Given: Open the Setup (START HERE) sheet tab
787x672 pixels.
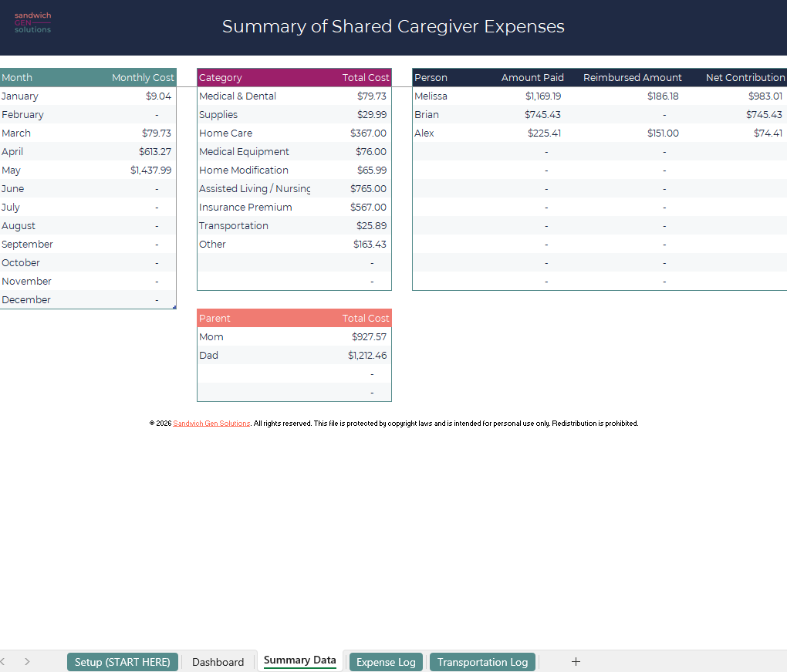Looking at the screenshot, I should click(123, 662).
